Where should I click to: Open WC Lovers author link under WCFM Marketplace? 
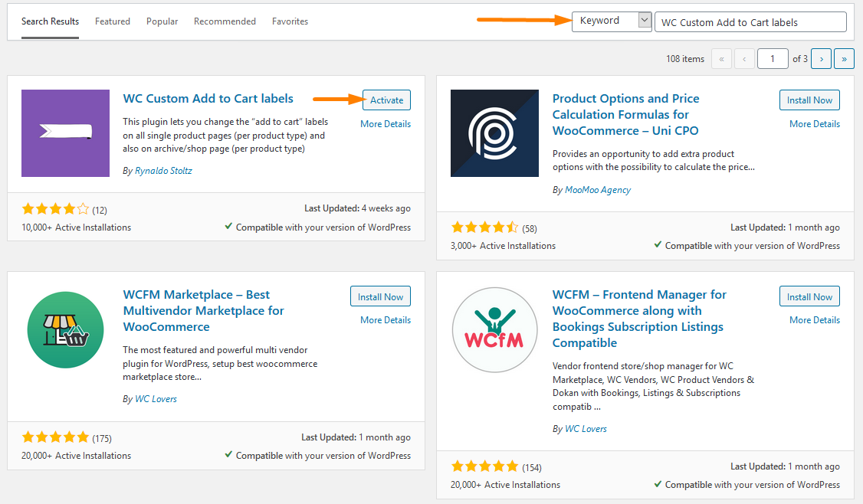tap(156, 399)
